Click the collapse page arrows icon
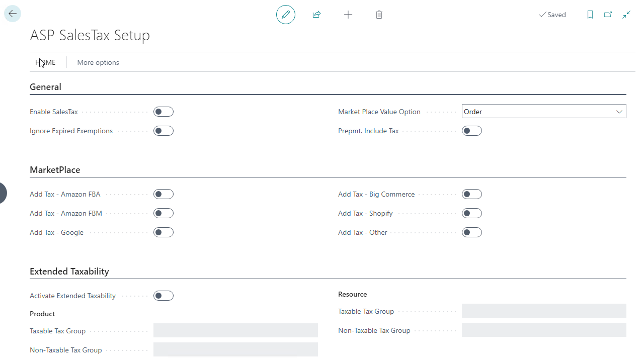 click(626, 15)
